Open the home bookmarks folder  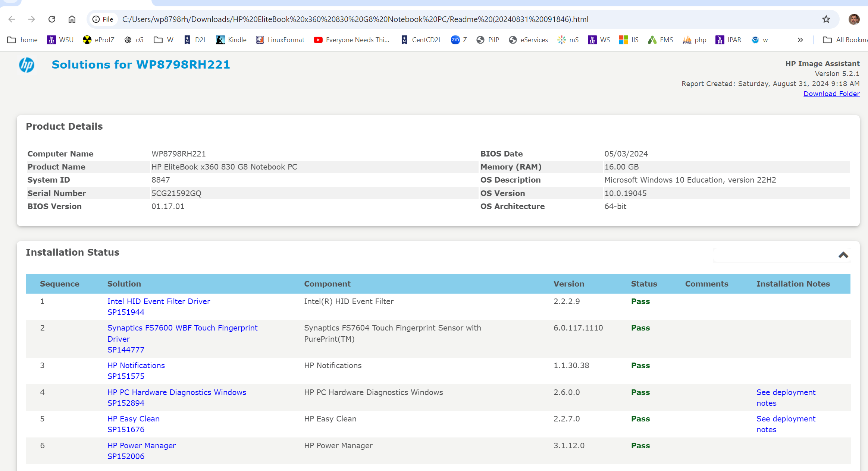22,40
